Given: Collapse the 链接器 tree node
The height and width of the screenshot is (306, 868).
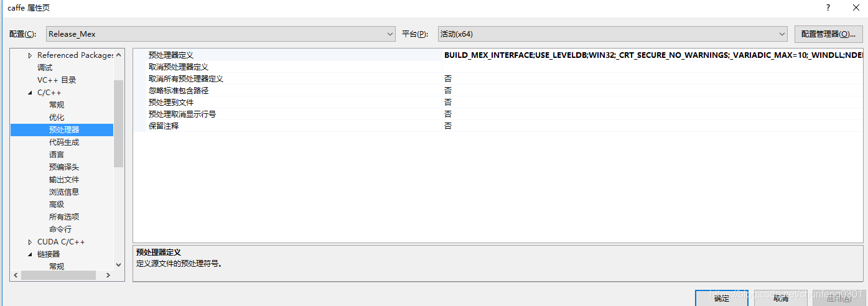Looking at the screenshot, I should click(x=30, y=254).
